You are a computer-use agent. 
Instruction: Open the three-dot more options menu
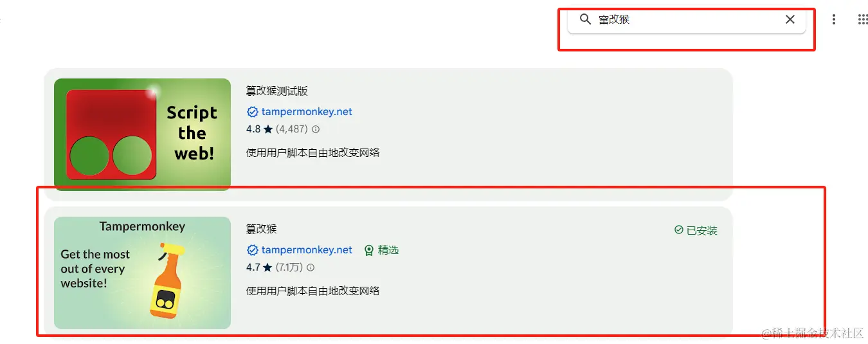coord(834,19)
